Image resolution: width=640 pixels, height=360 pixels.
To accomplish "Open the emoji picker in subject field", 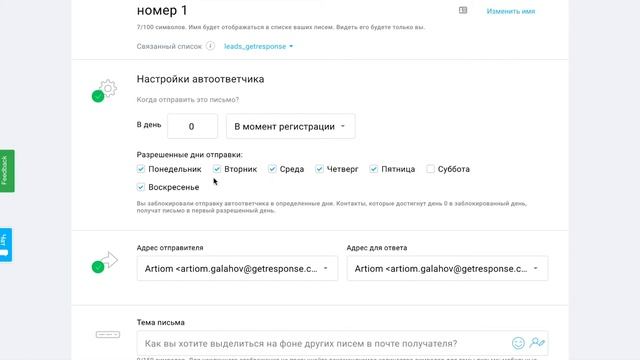I will click(x=518, y=343).
